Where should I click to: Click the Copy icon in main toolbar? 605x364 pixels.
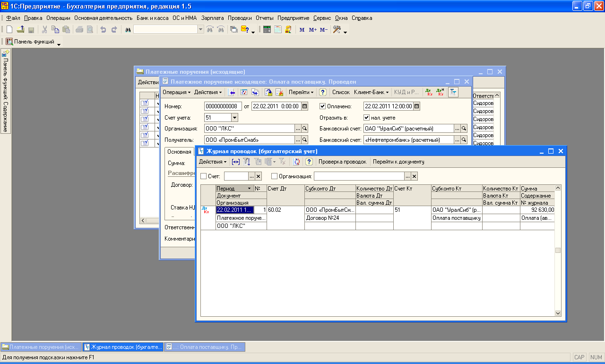point(55,29)
